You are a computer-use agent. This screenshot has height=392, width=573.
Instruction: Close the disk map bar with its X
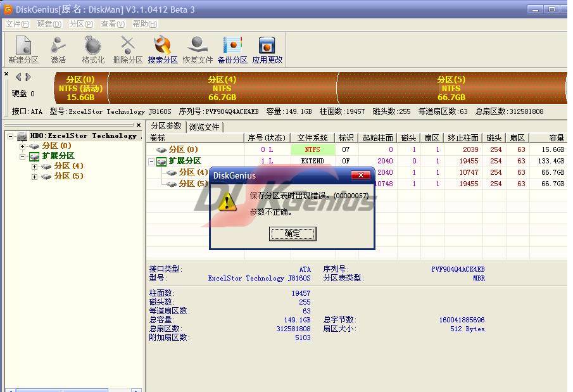point(6,74)
